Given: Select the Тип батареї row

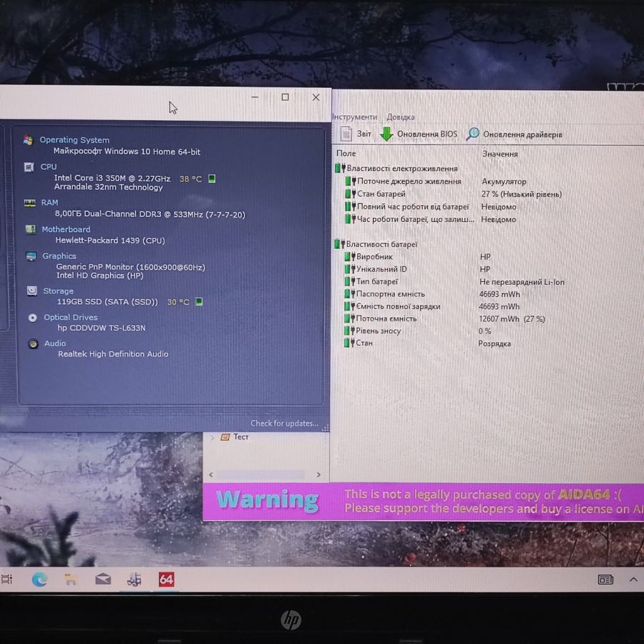Looking at the screenshot, I should coord(454,282).
